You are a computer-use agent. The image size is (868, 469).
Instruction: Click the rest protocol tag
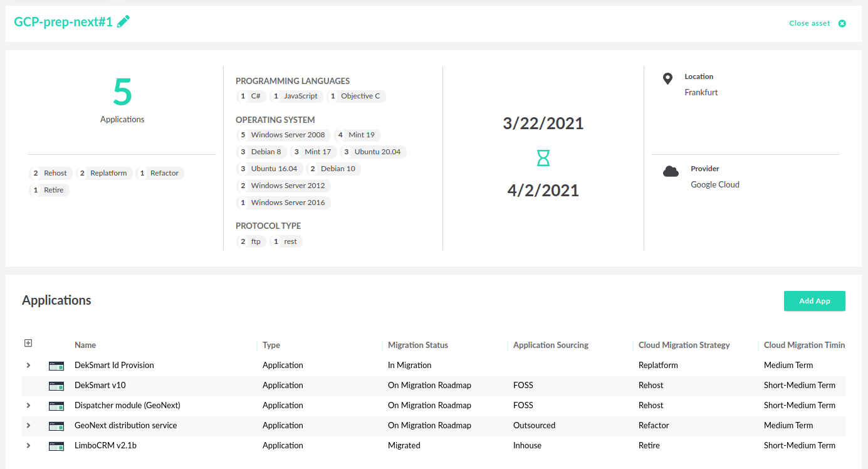tap(286, 241)
